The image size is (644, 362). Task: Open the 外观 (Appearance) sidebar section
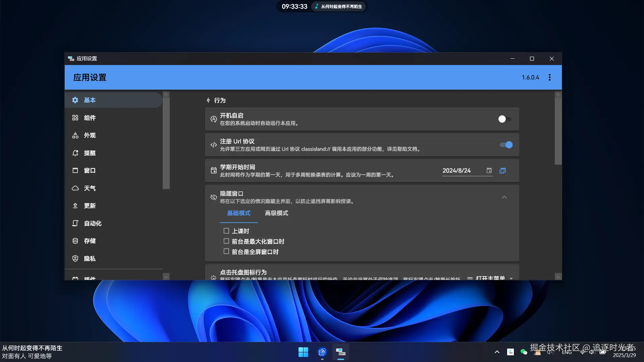(90, 135)
